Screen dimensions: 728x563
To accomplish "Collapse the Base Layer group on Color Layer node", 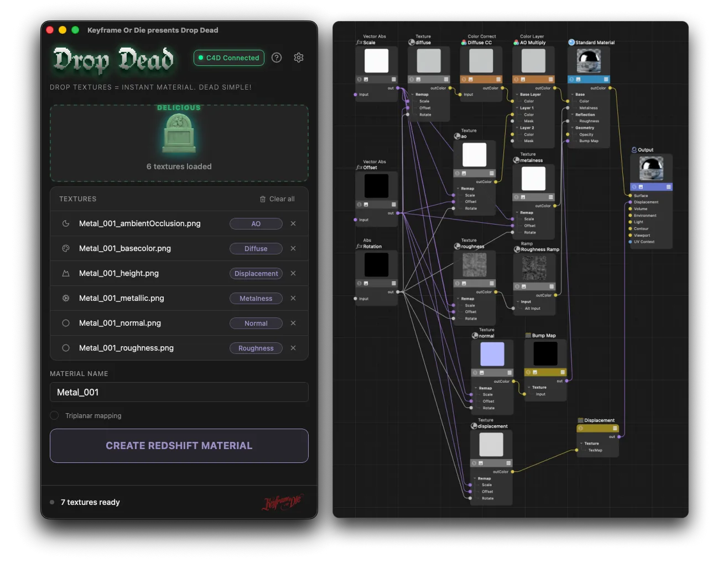I will (517, 95).
